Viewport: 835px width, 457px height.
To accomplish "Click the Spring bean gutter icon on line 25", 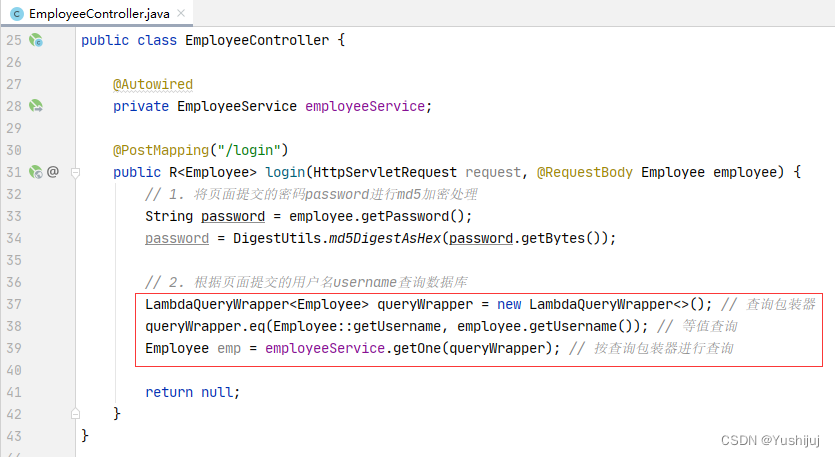I will (x=36, y=40).
